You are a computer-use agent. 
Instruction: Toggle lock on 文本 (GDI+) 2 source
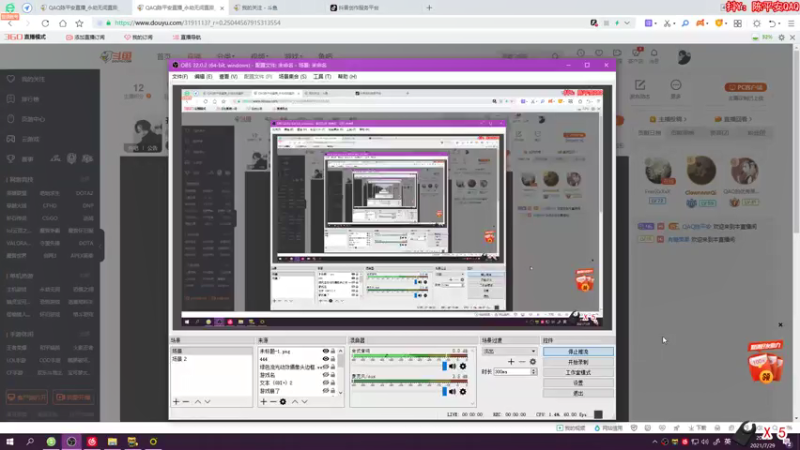333,383
